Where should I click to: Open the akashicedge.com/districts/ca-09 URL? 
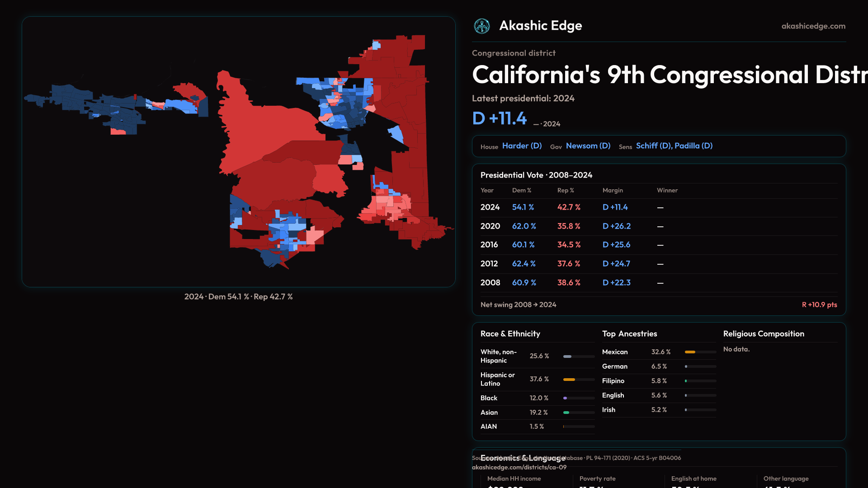519,468
